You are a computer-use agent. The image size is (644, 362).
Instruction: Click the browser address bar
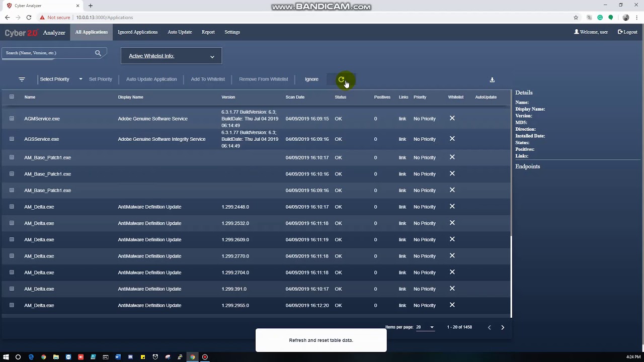322,17
